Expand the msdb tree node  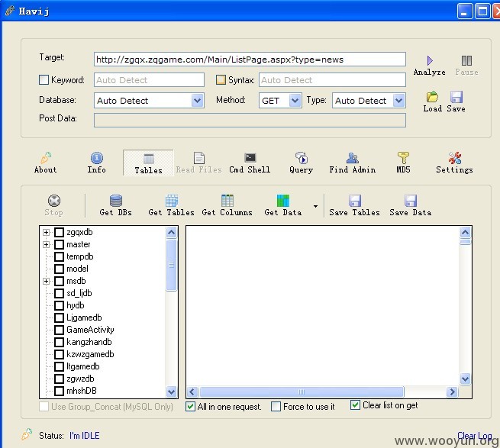coord(47,281)
